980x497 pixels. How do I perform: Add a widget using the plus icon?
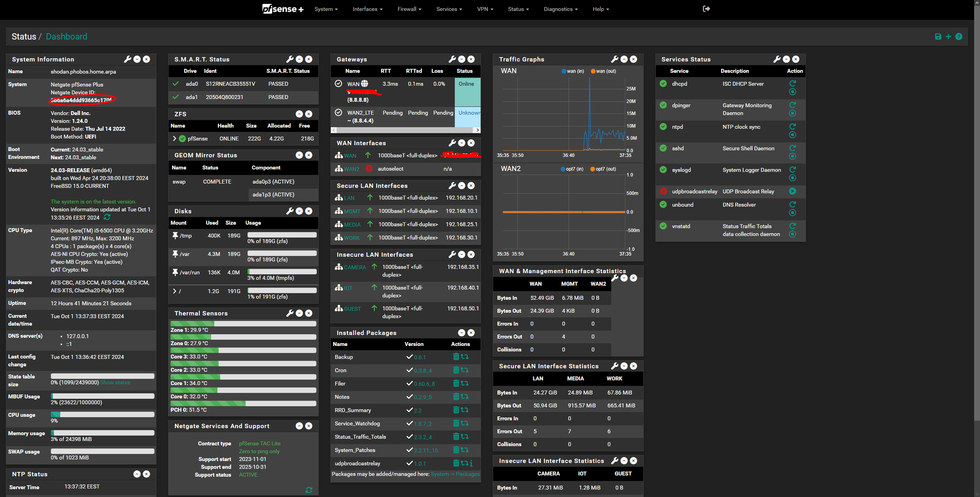click(x=948, y=36)
